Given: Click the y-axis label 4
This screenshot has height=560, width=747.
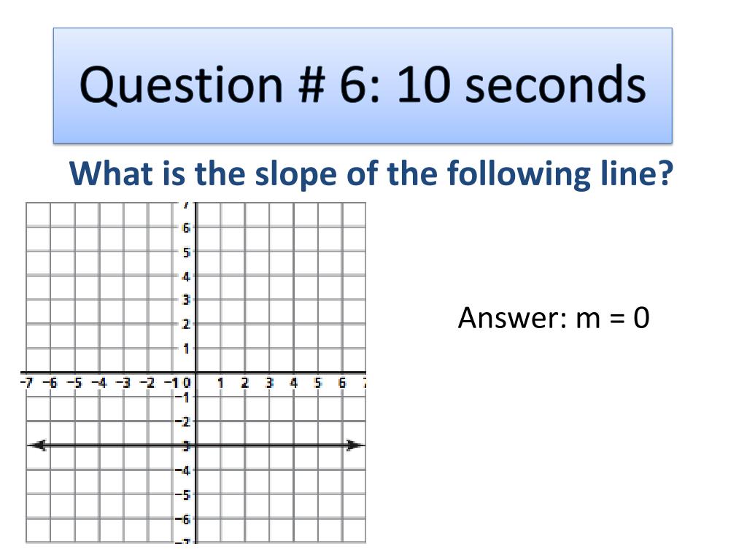Looking at the screenshot, I should coord(186,276).
